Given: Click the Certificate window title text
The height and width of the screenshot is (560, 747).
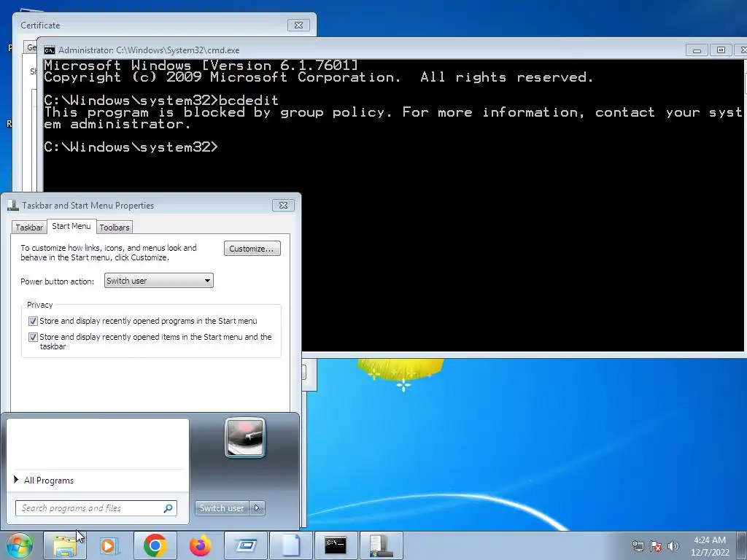Looking at the screenshot, I should [40, 26].
